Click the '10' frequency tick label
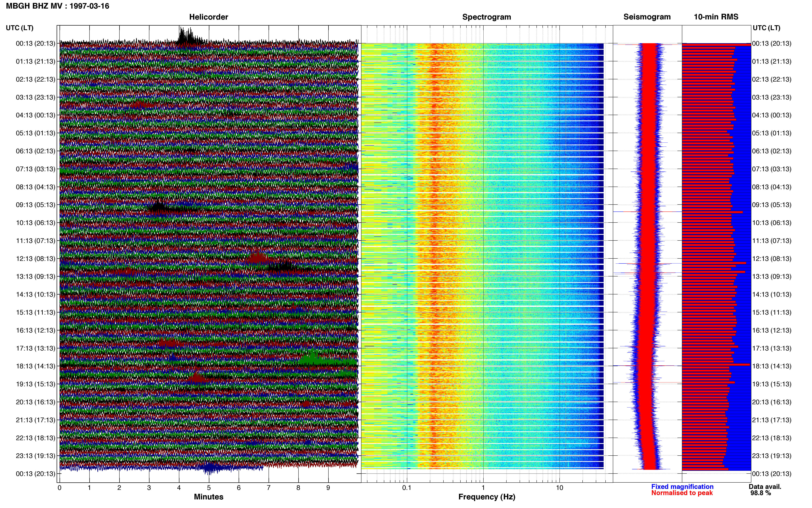Viewport: 812px width, 508px height. point(559,488)
